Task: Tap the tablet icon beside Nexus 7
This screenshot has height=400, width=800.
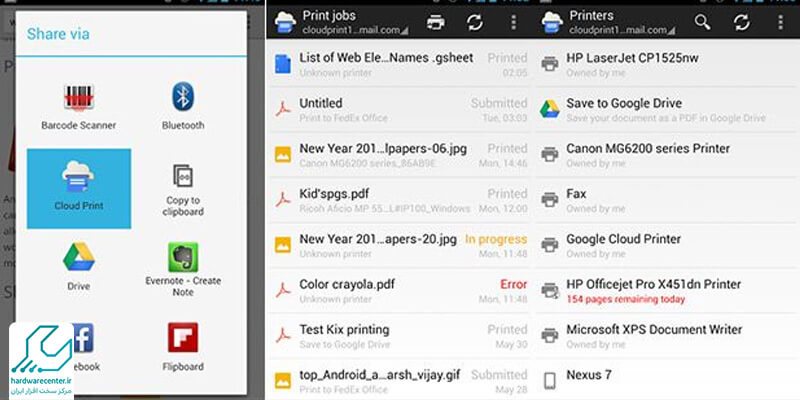Action: (549, 381)
